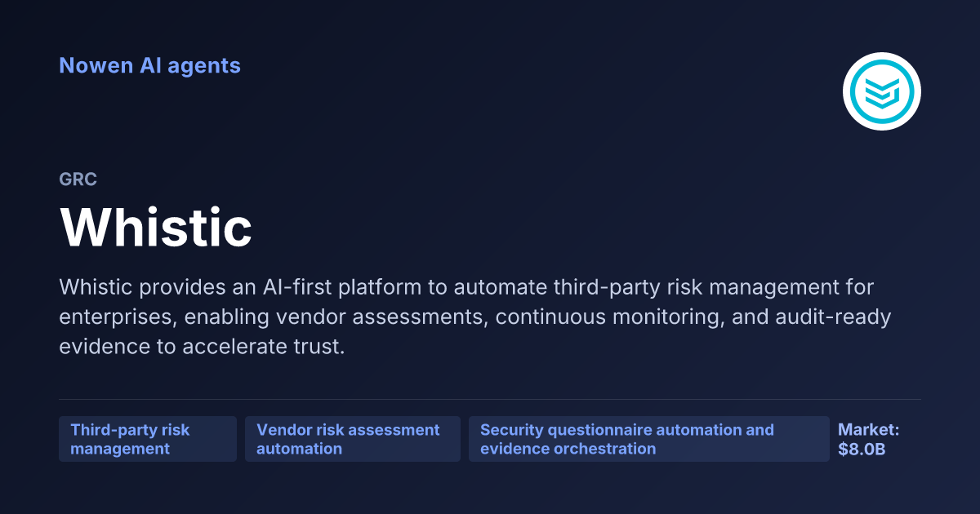Click the Whistic circular logo icon

[x=882, y=91]
